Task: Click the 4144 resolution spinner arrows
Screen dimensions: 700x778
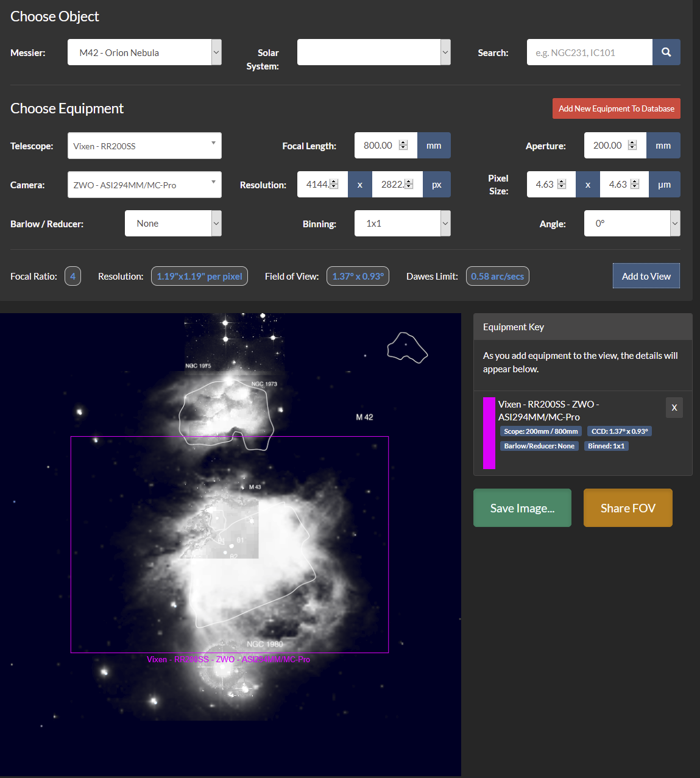Action: point(334,184)
